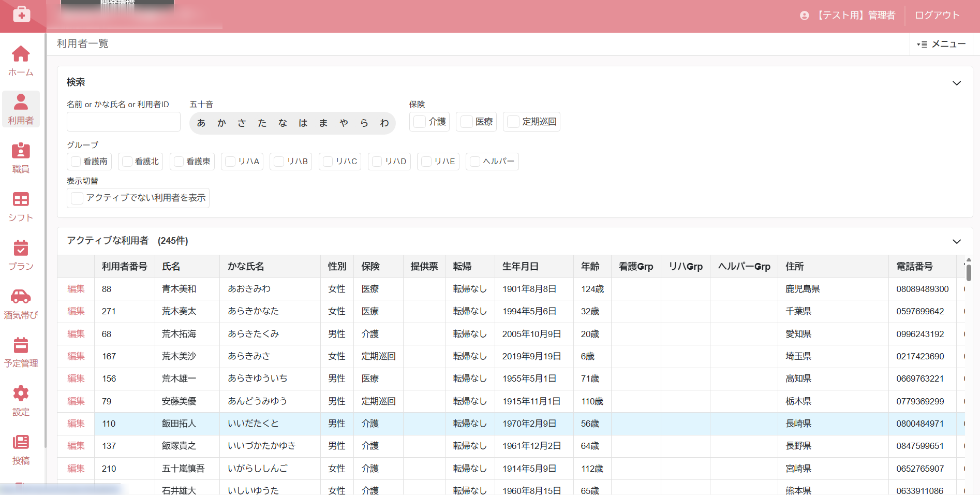Filter by さ in 五十音
The width and height of the screenshot is (980, 495).
click(x=242, y=123)
